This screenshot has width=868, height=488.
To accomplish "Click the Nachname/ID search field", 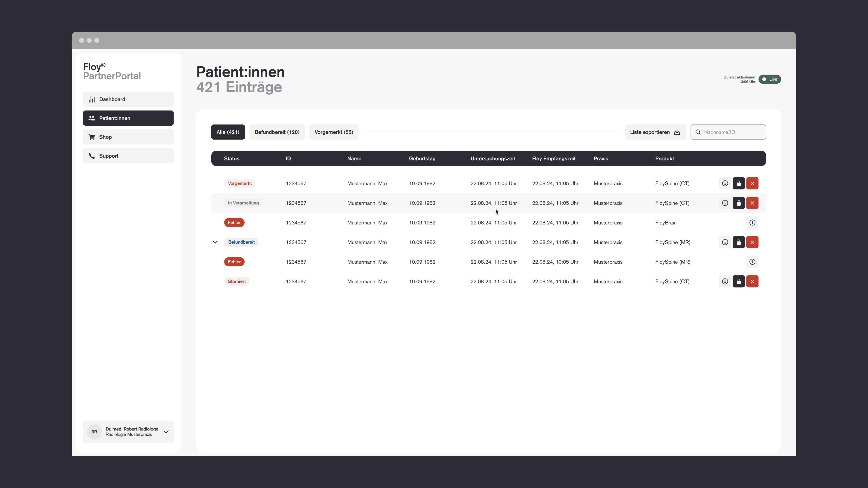I will click(731, 132).
